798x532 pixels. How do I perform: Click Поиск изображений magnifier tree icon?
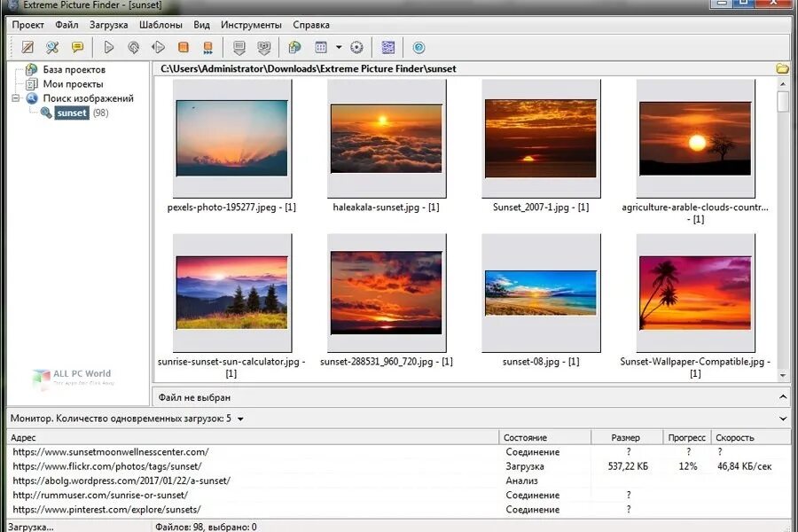click(32, 98)
